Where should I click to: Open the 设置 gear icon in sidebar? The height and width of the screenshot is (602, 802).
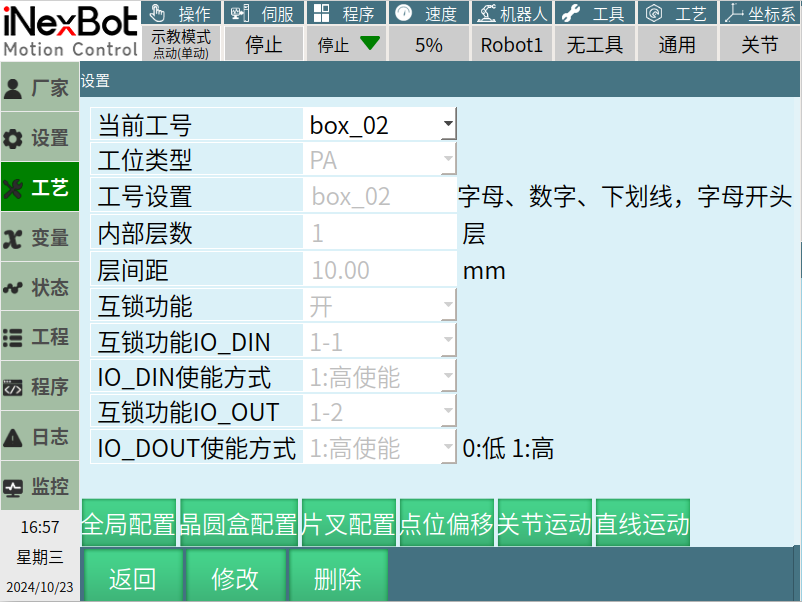pyautogui.click(x=14, y=138)
